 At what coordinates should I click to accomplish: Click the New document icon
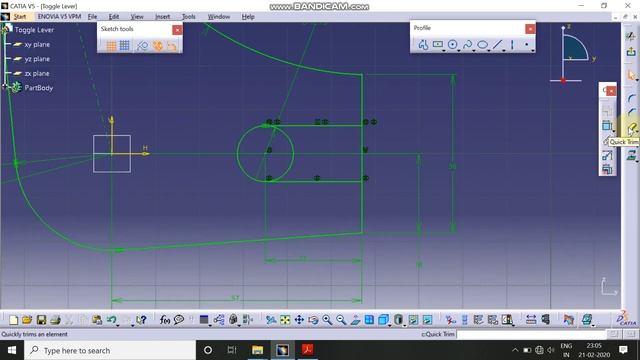[13, 320]
